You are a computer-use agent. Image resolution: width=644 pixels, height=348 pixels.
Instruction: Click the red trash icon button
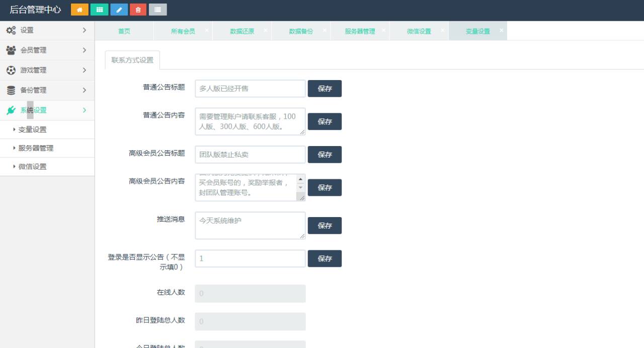pyautogui.click(x=138, y=10)
